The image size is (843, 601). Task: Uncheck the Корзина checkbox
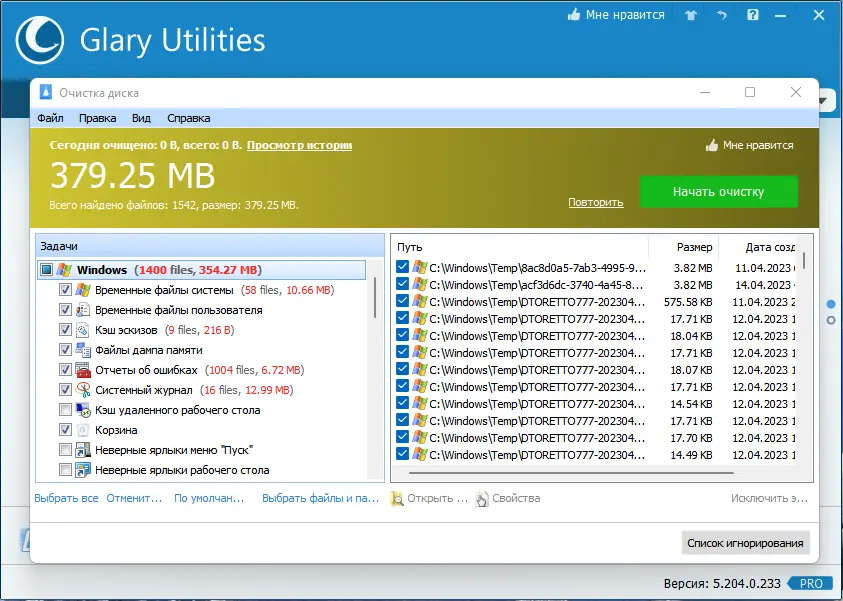click(65, 430)
